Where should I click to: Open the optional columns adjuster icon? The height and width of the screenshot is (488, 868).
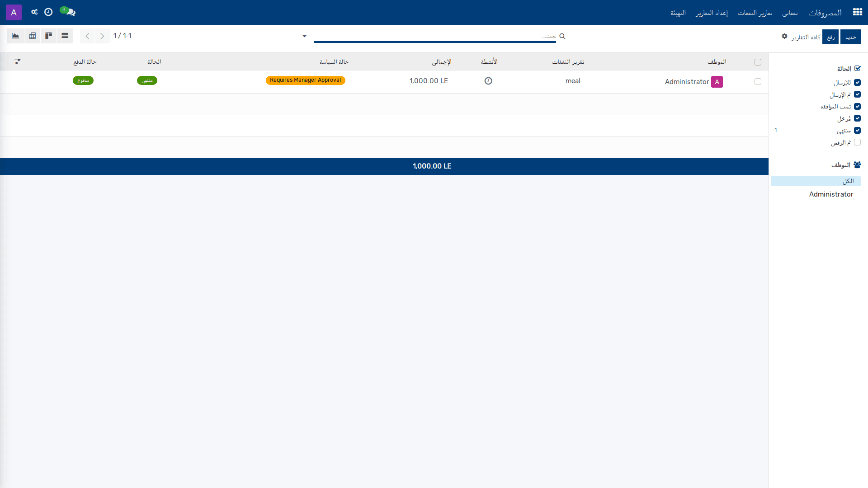point(18,61)
